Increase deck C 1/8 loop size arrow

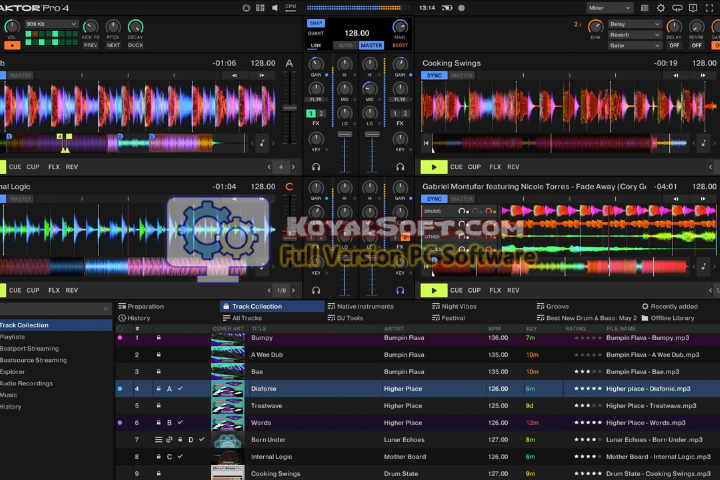[293, 290]
